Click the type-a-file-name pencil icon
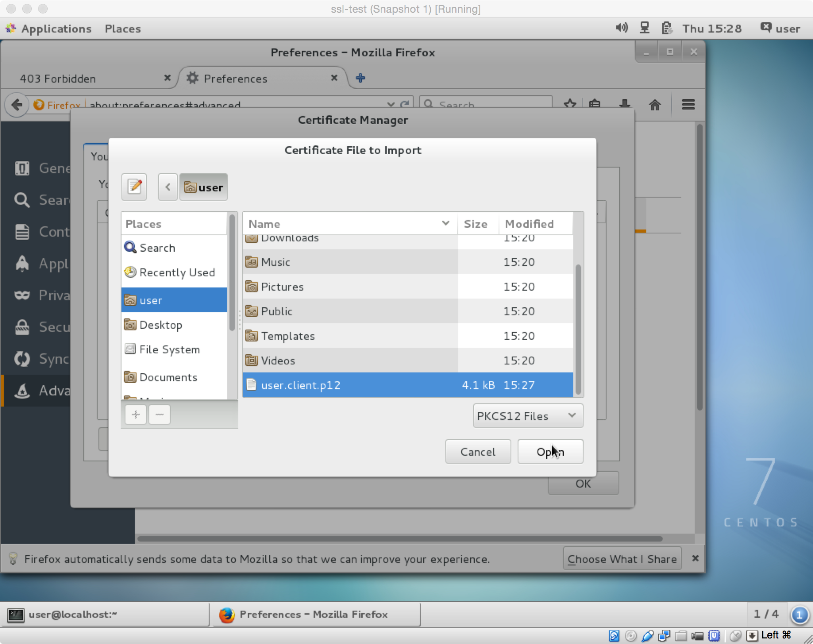 [x=134, y=187]
